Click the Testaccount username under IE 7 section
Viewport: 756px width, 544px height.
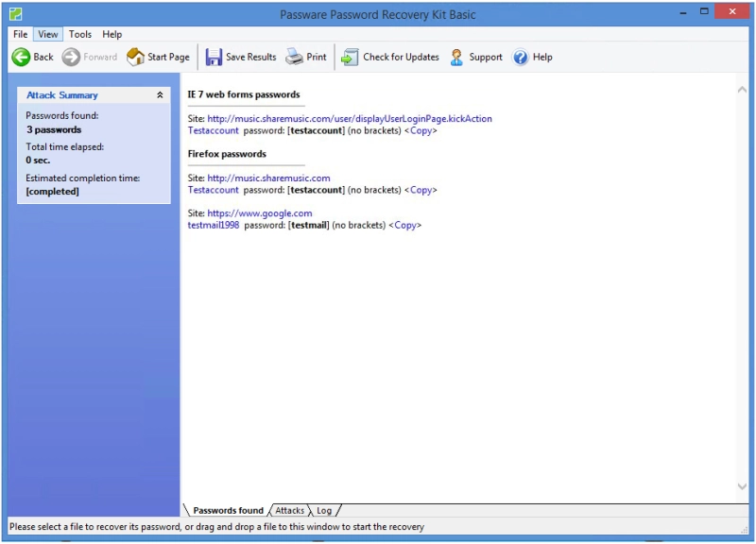tap(214, 130)
